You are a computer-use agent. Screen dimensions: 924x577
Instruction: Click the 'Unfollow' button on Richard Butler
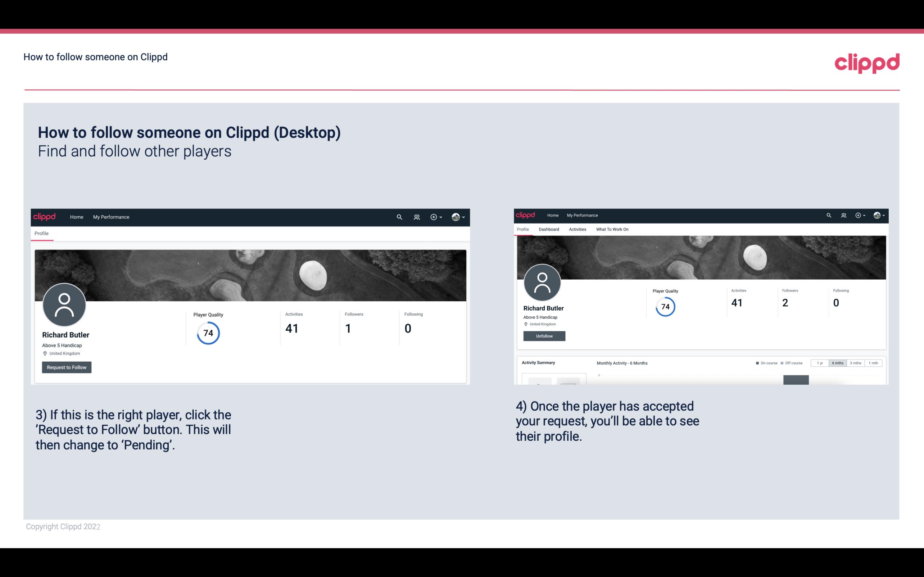coord(543,336)
